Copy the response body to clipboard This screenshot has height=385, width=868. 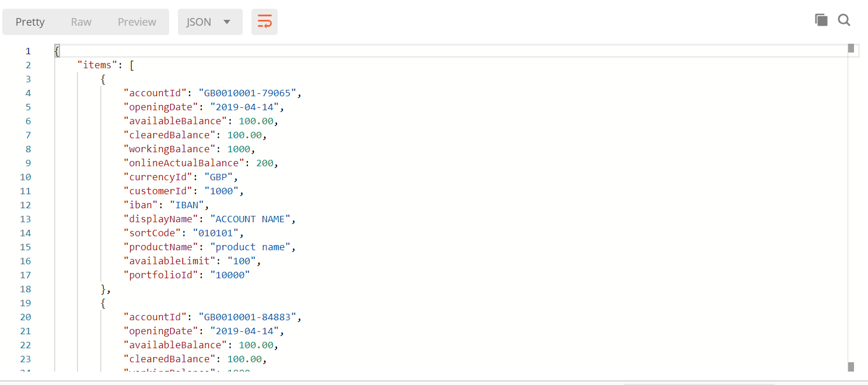821,20
